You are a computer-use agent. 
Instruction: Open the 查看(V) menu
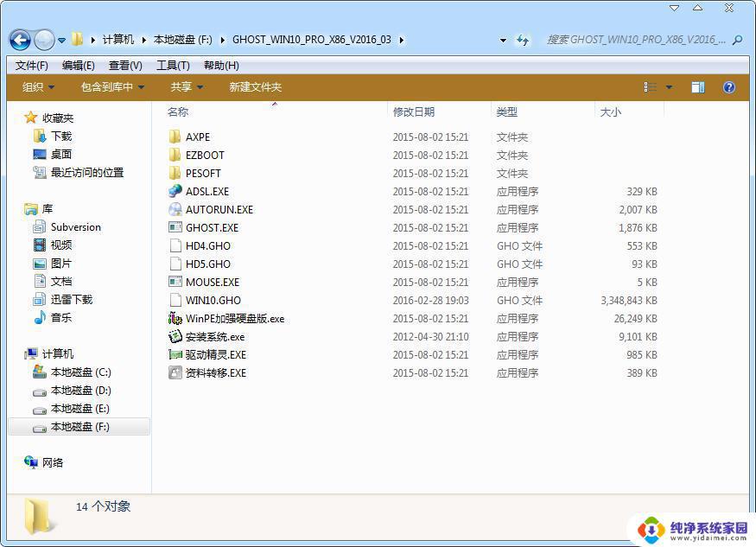(125, 66)
